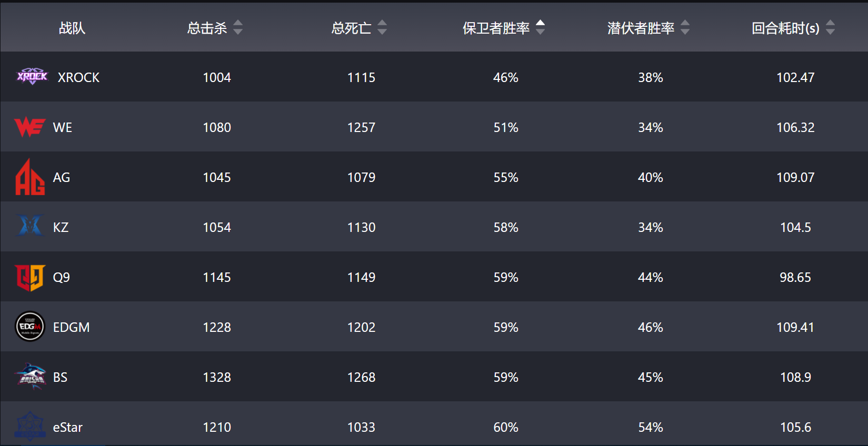
Task: Click the 总击杀 header label
Action: click(207, 28)
